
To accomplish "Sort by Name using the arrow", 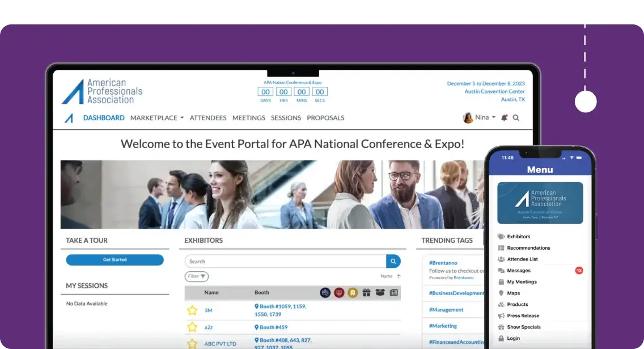I will [x=399, y=277].
